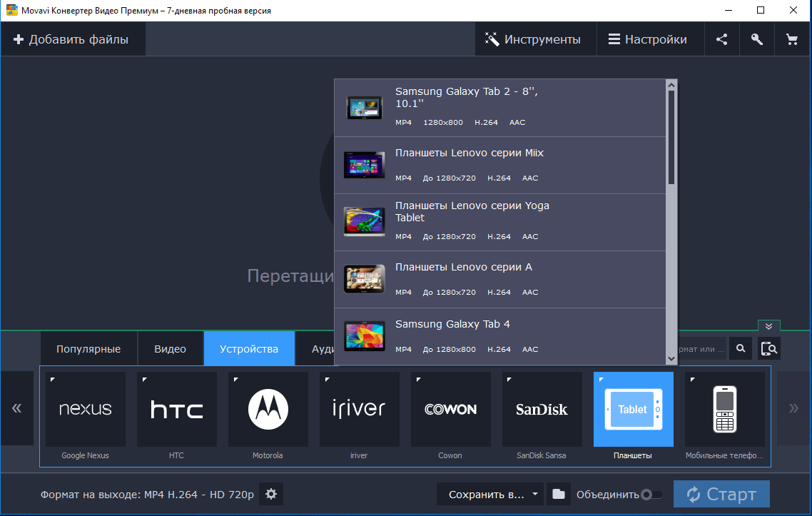Screen dimensions: 812x516
Task: Click scroll up arrow in preset list
Action: pos(671,85)
